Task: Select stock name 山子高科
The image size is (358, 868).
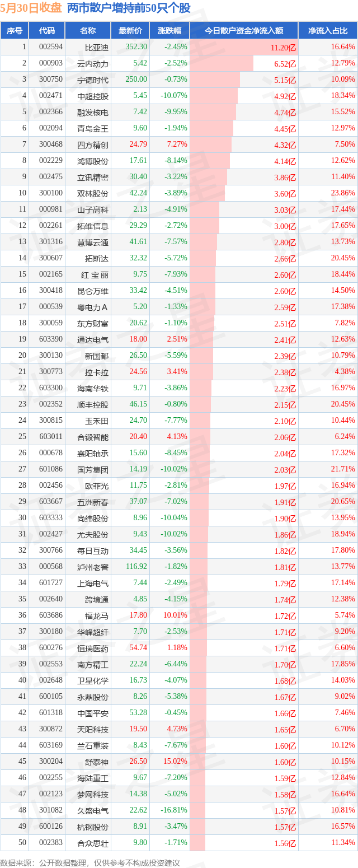Action: pos(93,209)
